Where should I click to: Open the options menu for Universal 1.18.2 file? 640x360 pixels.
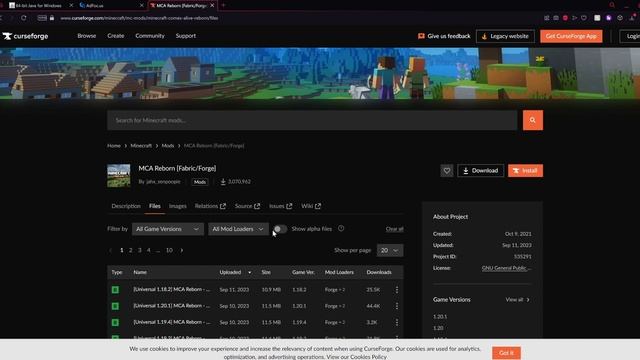397,289
